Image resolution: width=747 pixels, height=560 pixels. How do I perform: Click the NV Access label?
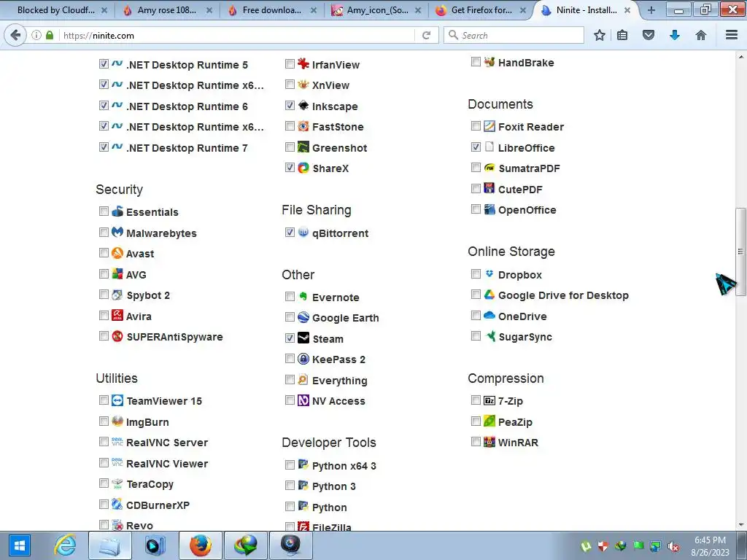point(338,401)
